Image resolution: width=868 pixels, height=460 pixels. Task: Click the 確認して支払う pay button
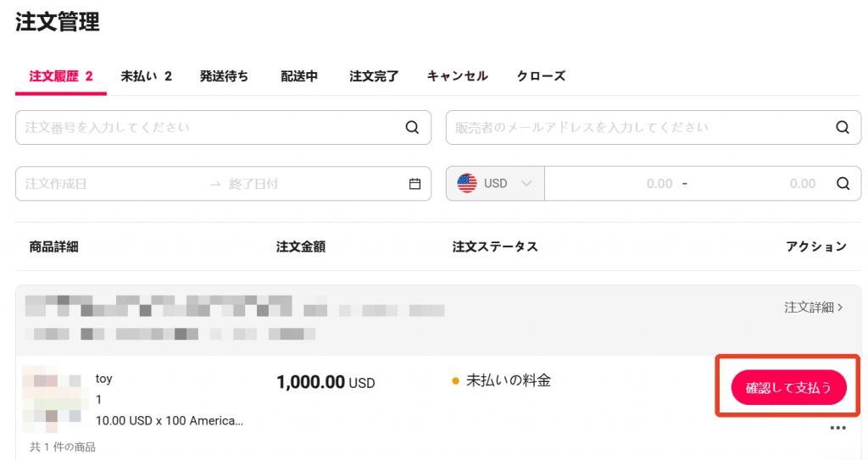(x=788, y=387)
